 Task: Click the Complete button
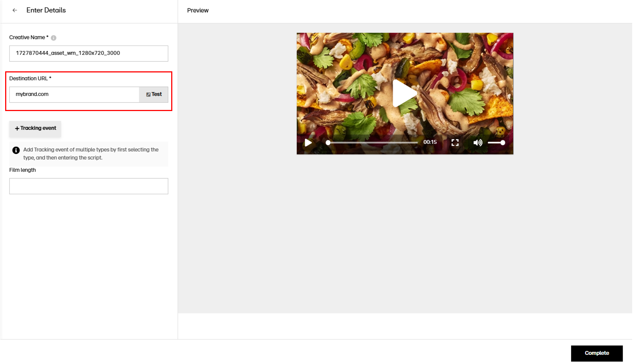tap(596, 353)
